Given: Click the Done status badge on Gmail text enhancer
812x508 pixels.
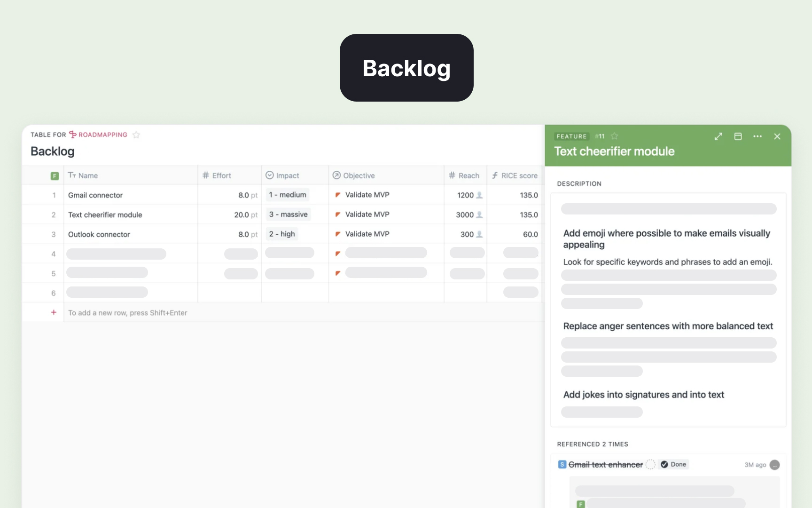Looking at the screenshot, I should (x=674, y=464).
